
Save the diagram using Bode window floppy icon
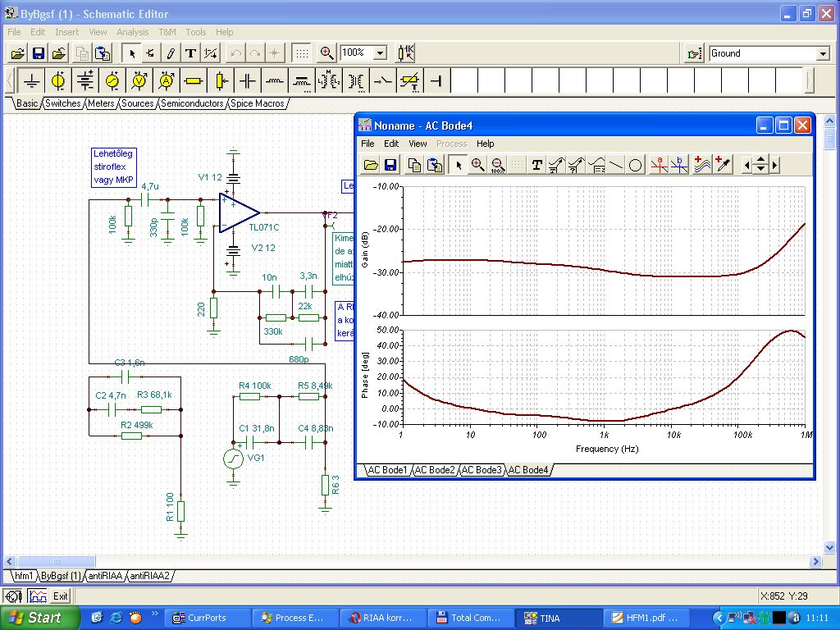(x=390, y=165)
